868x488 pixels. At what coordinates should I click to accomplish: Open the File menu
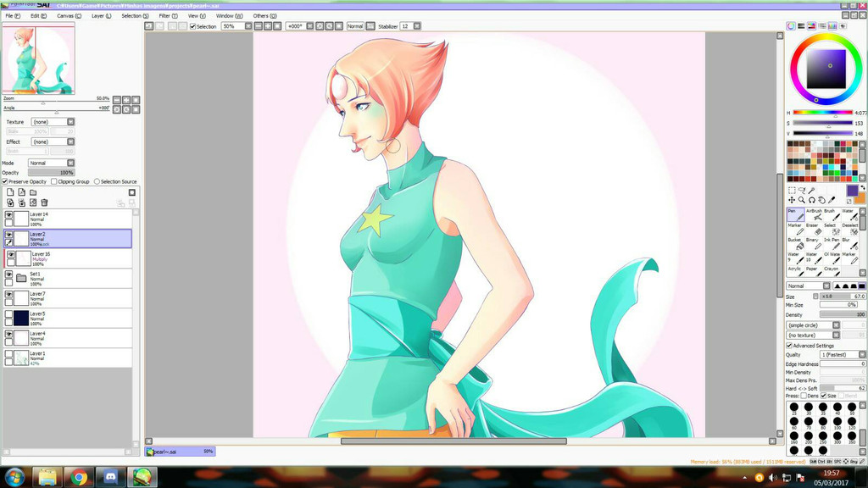13,16
